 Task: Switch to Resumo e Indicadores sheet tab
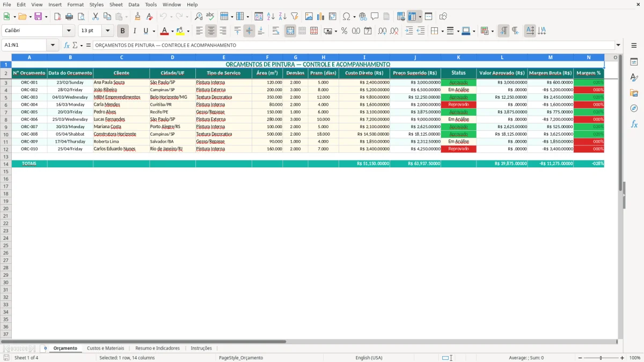pyautogui.click(x=157, y=348)
